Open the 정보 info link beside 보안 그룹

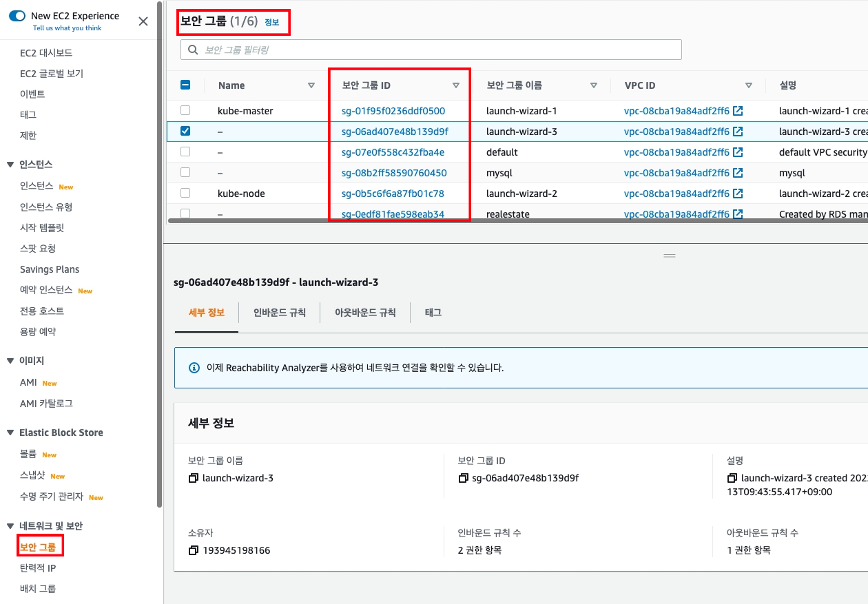tap(272, 22)
